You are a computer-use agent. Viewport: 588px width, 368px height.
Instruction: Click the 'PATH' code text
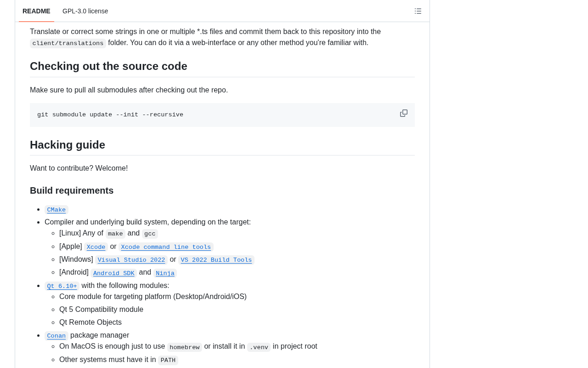(x=168, y=360)
